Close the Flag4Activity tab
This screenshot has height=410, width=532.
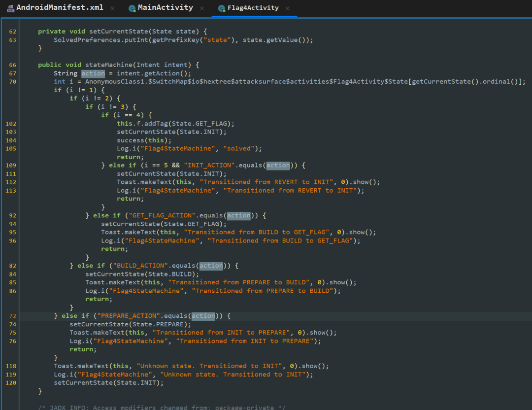(x=287, y=8)
